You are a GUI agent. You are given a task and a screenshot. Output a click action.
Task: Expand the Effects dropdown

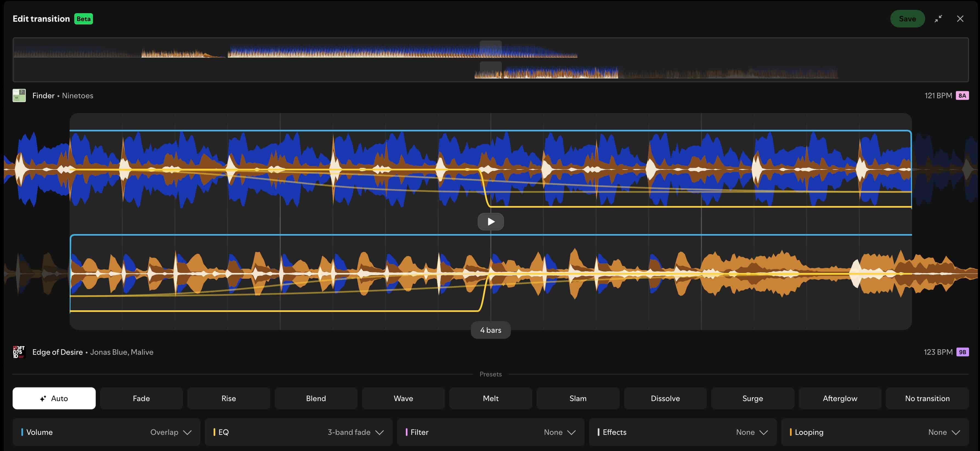[682, 432]
